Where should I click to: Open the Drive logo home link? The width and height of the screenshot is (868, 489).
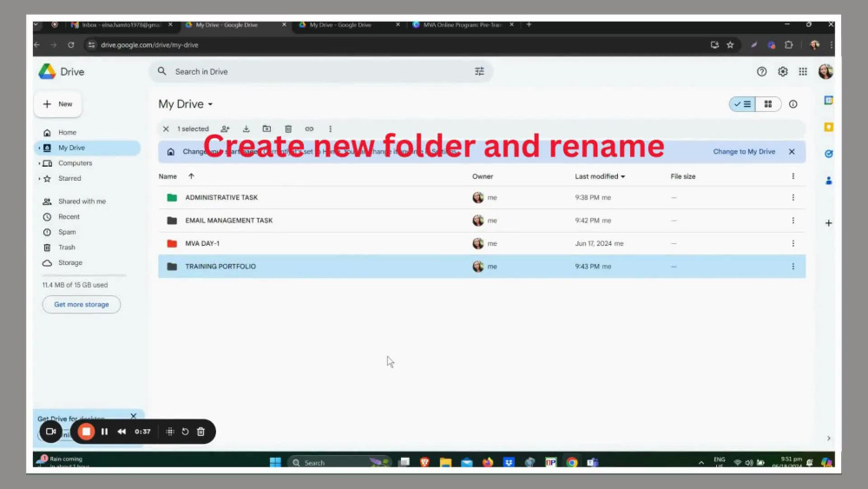pyautogui.click(x=61, y=72)
